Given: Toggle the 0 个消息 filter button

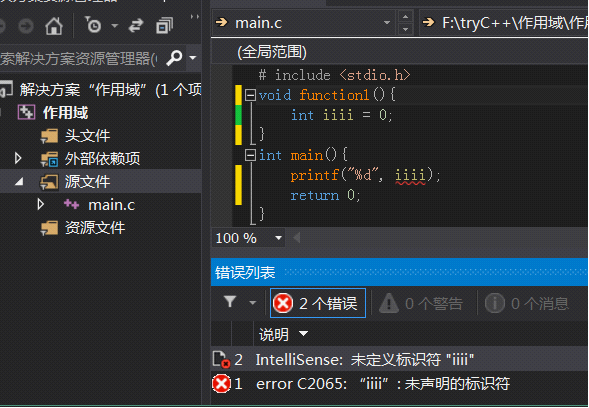Looking at the screenshot, I should (527, 304).
